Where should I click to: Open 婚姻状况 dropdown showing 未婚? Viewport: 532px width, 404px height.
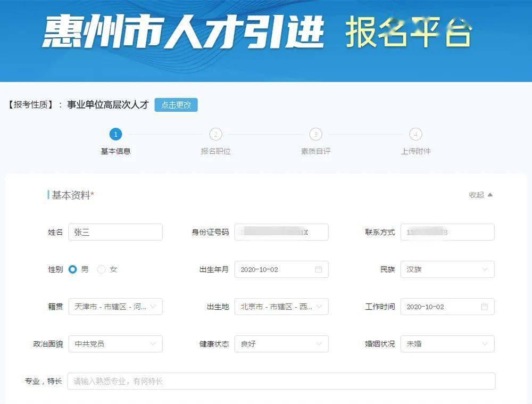(x=447, y=344)
